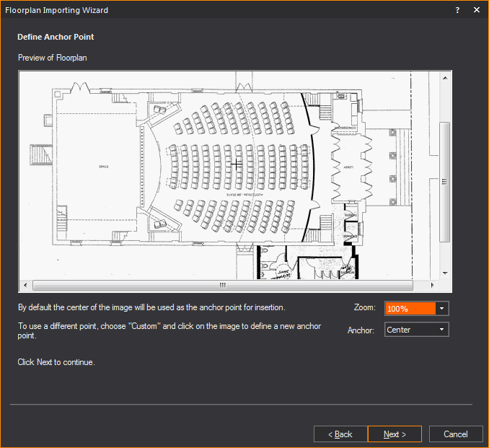489x448 pixels.
Task: Open the wizard Help question mark
Action: pyautogui.click(x=458, y=10)
